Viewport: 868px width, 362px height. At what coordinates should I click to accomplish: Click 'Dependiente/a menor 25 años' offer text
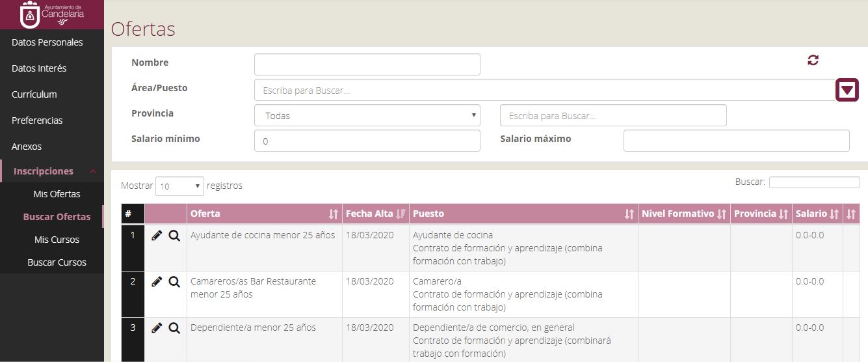(x=253, y=327)
